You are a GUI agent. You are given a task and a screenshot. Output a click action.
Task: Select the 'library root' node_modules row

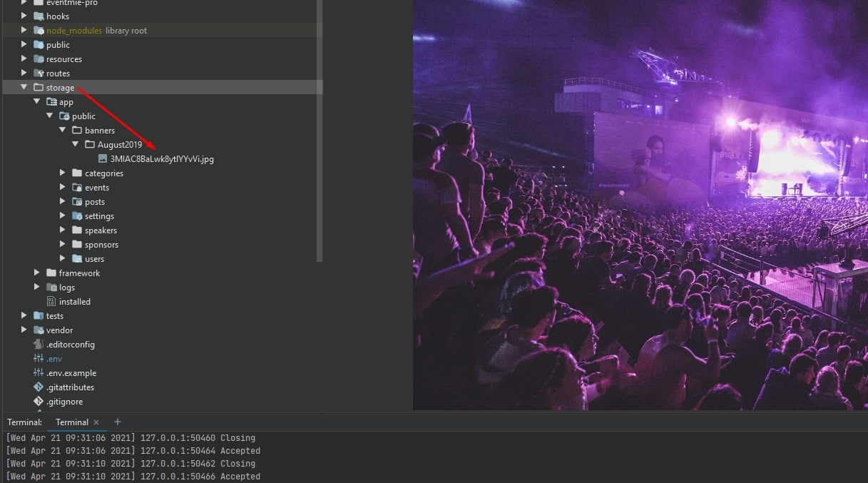(161, 31)
